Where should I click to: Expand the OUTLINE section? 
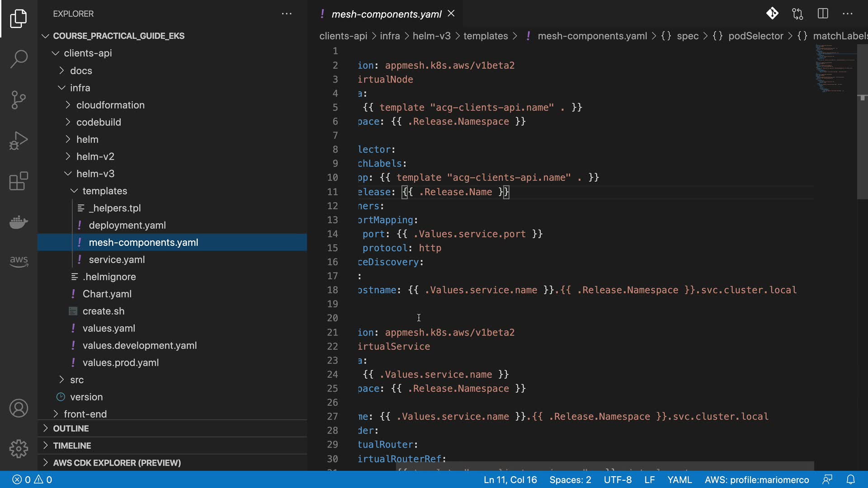click(x=71, y=428)
